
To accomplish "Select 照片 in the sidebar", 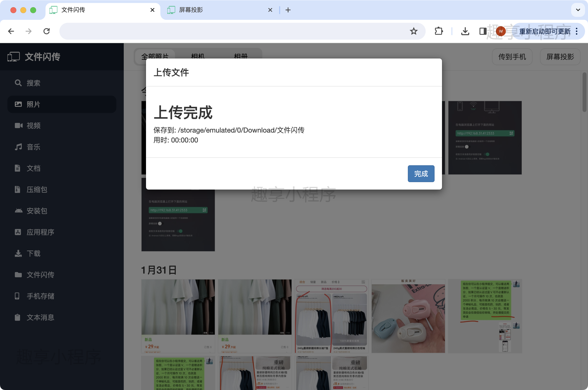I will coord(62,104).
